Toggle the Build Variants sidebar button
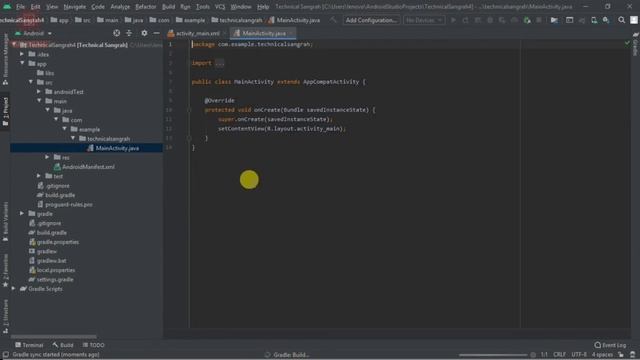This screenshot has height=360, width=640. tap(5, 222)
